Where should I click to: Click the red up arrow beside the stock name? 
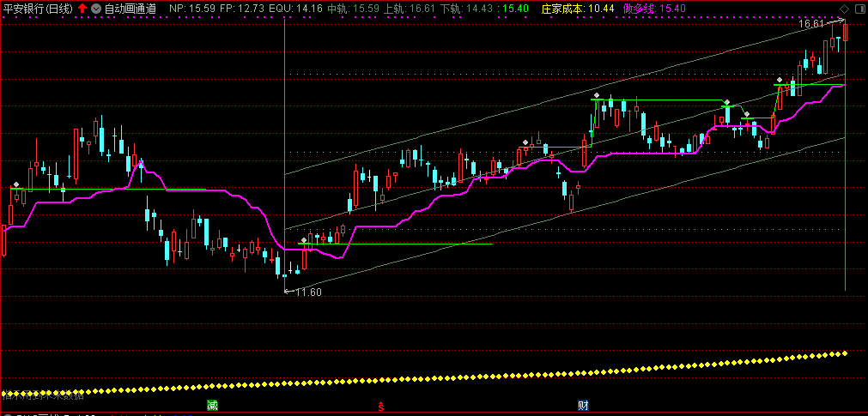tap(82, 9)
